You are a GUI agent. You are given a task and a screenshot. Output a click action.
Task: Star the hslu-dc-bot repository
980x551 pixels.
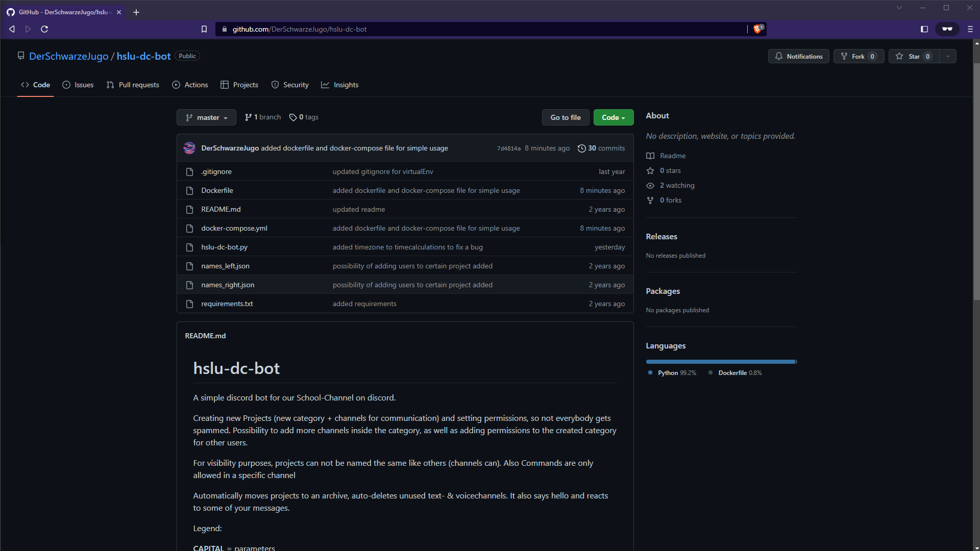coord(913,56)
